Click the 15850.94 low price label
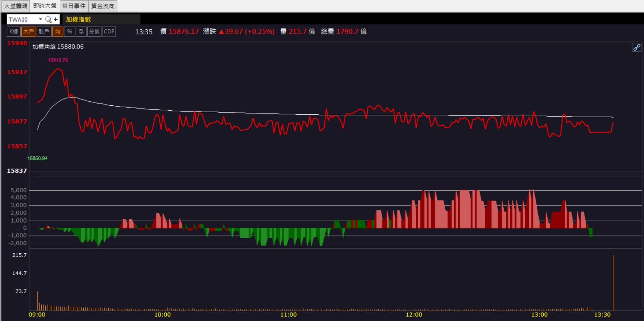644x321 pixels. pos(37,158)
